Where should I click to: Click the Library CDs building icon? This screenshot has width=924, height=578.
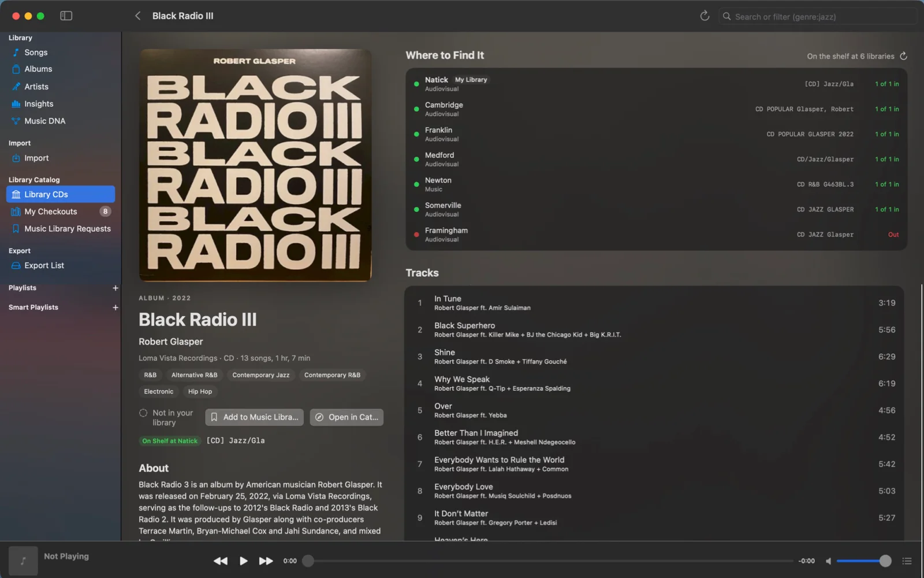tap(16, 194)
